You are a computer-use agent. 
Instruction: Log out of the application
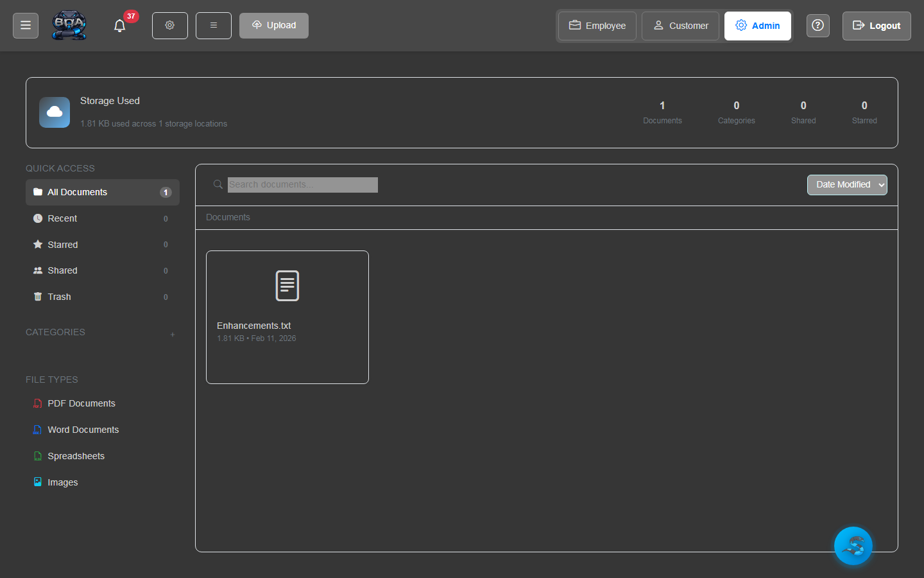(x=877, y=26)
